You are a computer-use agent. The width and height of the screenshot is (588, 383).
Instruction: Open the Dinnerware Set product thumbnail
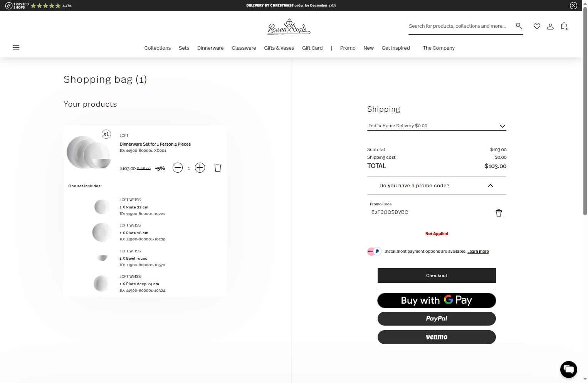89,152
